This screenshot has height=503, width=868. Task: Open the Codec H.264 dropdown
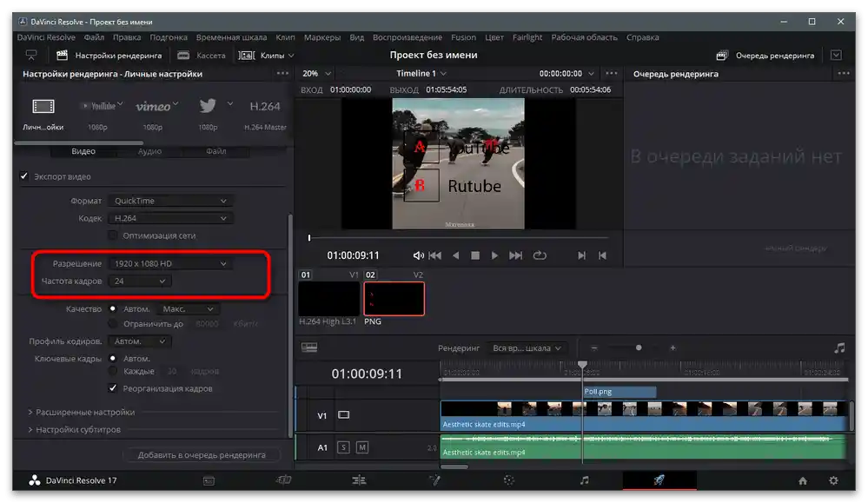coord(170,219)
